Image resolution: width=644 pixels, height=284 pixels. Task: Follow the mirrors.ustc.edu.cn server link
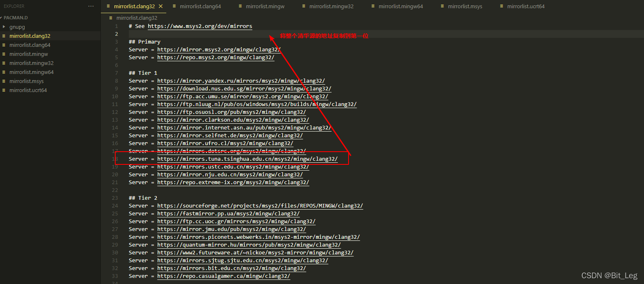click(x=233, y=166)
